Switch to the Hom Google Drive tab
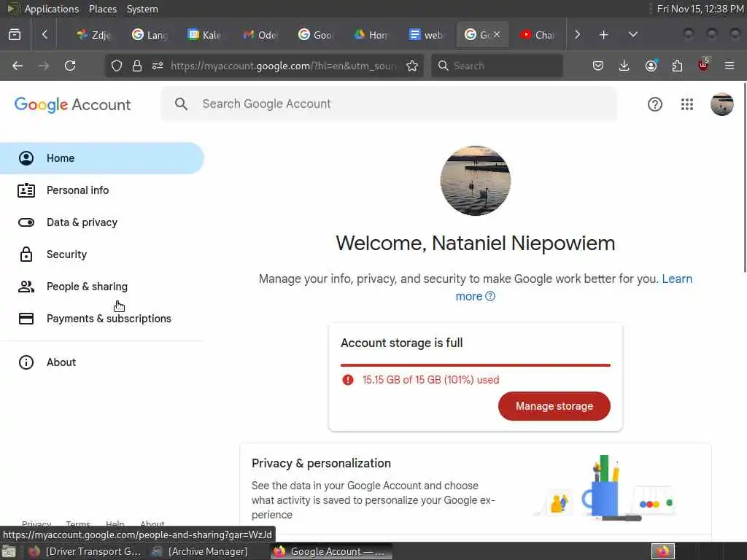This screenshot has width=747, height=560. point(371,35)
